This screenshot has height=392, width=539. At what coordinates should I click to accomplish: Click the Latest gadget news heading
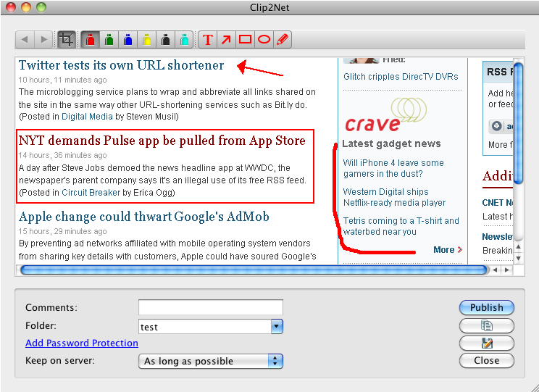click(x=391, y=143)
